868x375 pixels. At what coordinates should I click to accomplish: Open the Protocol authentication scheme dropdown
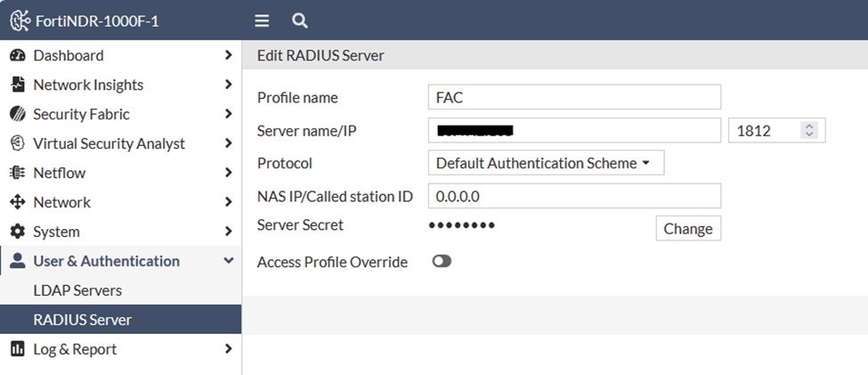coord(546,163)
